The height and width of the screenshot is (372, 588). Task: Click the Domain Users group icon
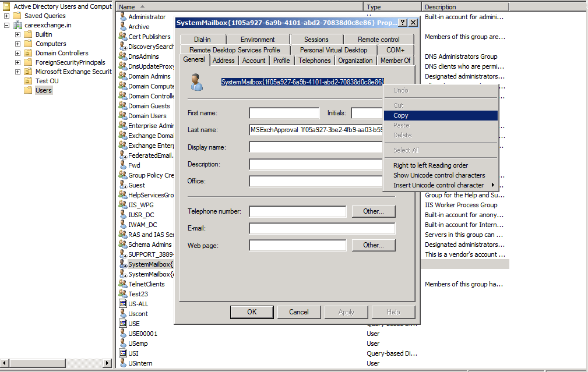coord(122,116)
